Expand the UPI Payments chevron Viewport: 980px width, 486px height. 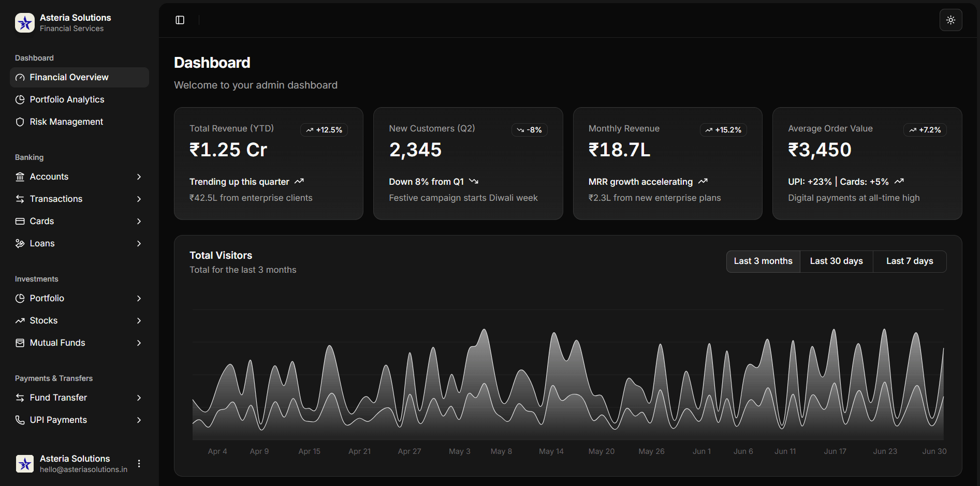pyautogui.click(x=139, y=420)
